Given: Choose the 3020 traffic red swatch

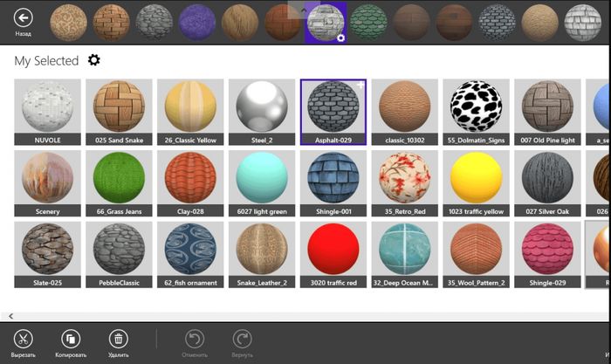Looking at the screenshot, I should click(333, 255).
